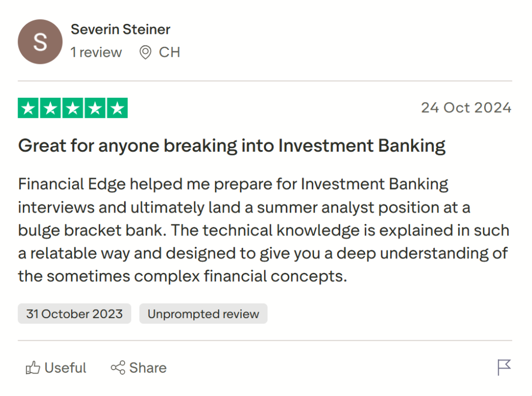
Task: Click the third green rating star
Action: (x=72, y=108)
